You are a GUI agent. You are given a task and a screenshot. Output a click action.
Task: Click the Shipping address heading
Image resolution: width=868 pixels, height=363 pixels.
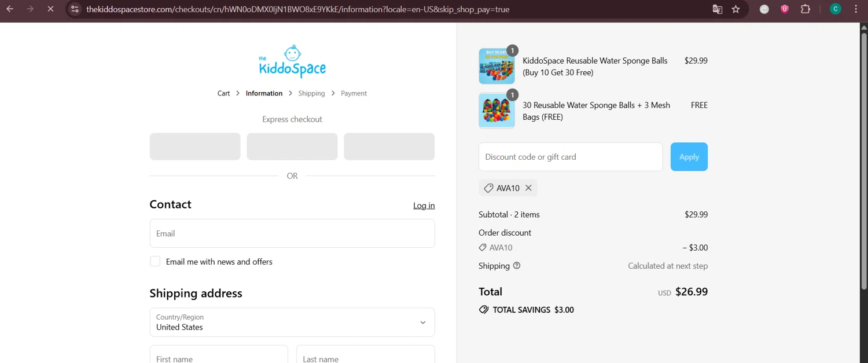(x=196, y=294)
